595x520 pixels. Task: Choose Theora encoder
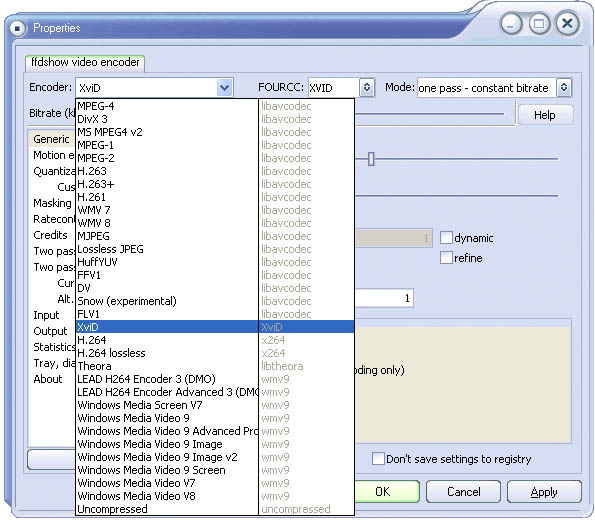coord(215,366)
